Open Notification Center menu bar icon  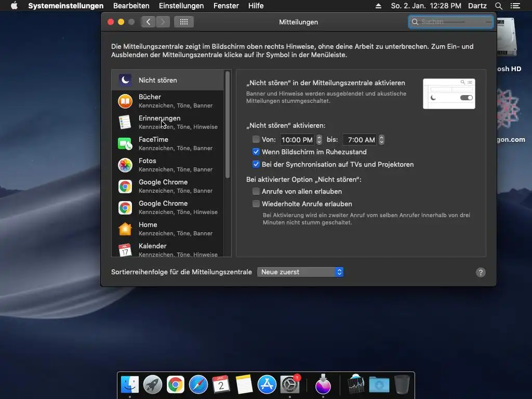tap(515, 6)
